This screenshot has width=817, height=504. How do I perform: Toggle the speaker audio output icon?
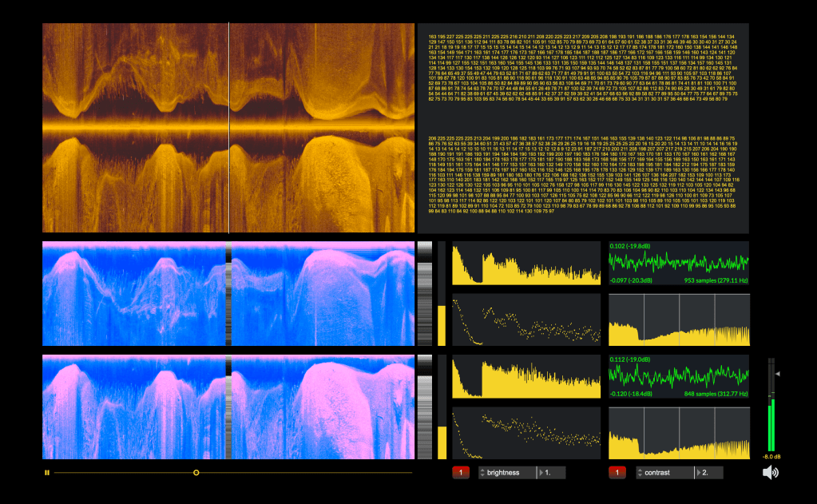[x=770, y=473]
